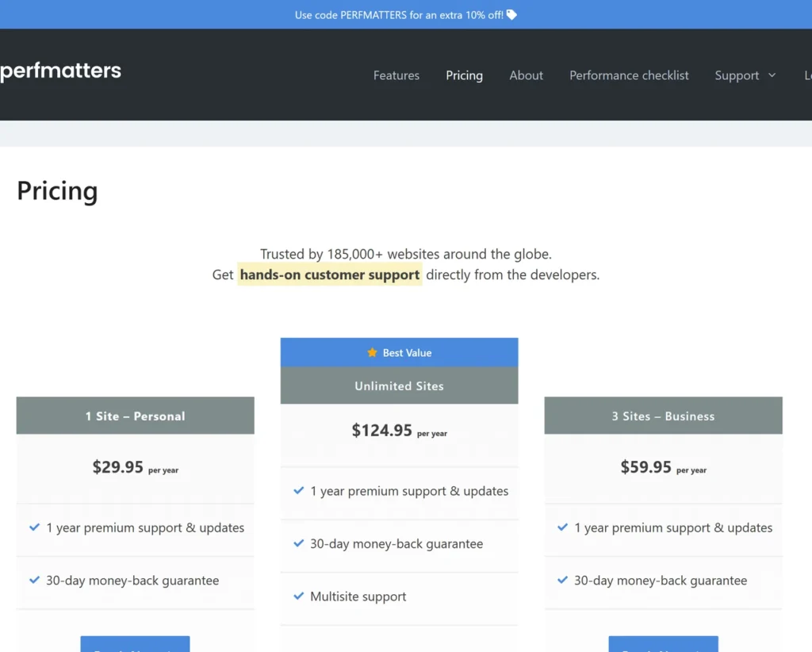812x652 pixels.
Task: Click Business plan '1 year premium support' text
Action: (x=673, y=527)
